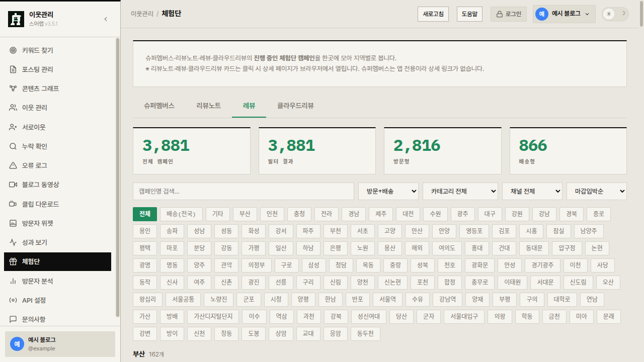Focus the 캠페인명 검색 input field
644x362 pixels.
click(x=244, y=191)
